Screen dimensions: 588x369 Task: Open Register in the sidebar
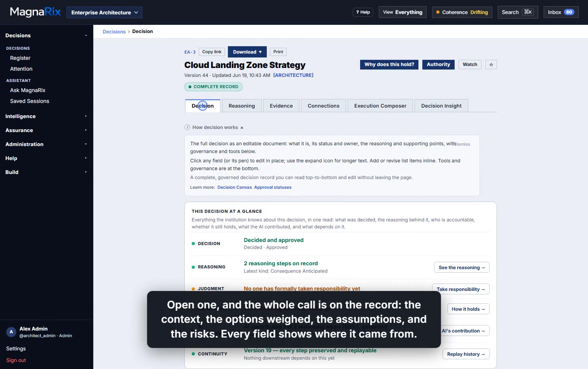coord(20,58)
